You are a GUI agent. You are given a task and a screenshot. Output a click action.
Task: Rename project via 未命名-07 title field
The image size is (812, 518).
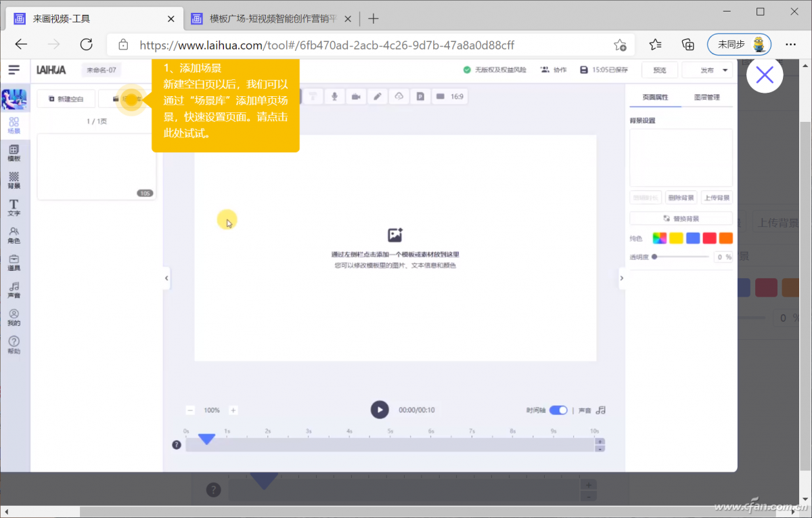pos(101,70)
